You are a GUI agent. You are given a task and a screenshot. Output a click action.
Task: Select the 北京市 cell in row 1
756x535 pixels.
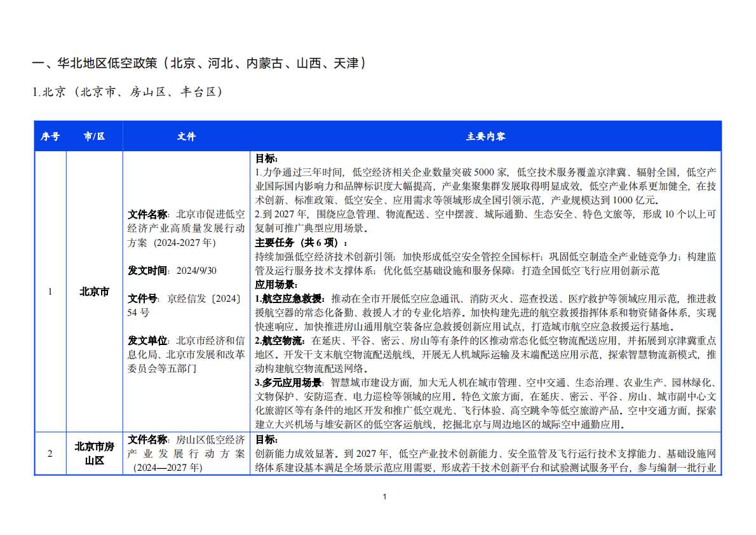point(95,292)
